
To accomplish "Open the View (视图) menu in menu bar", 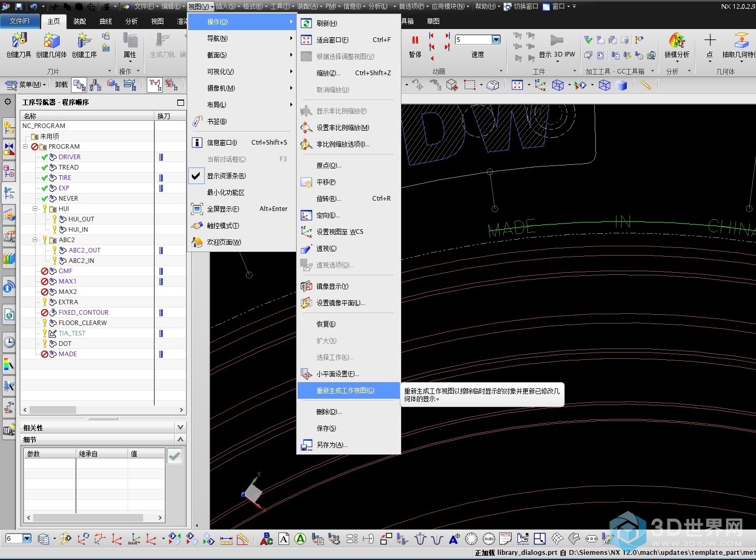I will 201,6.
